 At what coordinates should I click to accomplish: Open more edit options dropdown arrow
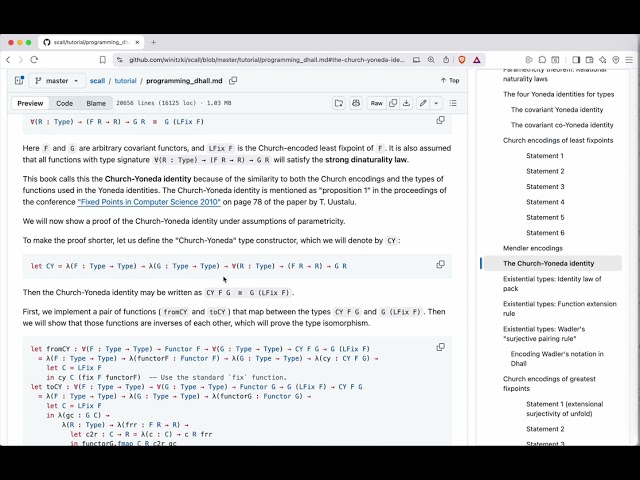click(436, 103)
